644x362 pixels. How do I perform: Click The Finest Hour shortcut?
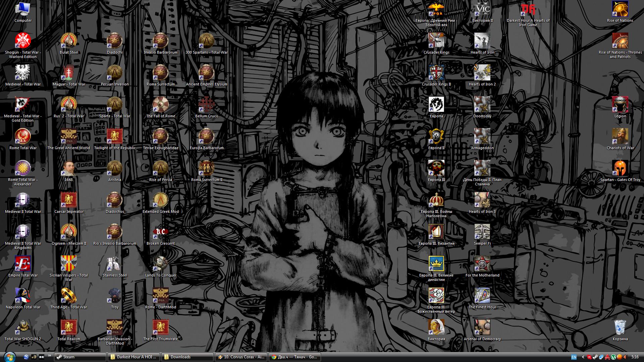pos(482,298)
